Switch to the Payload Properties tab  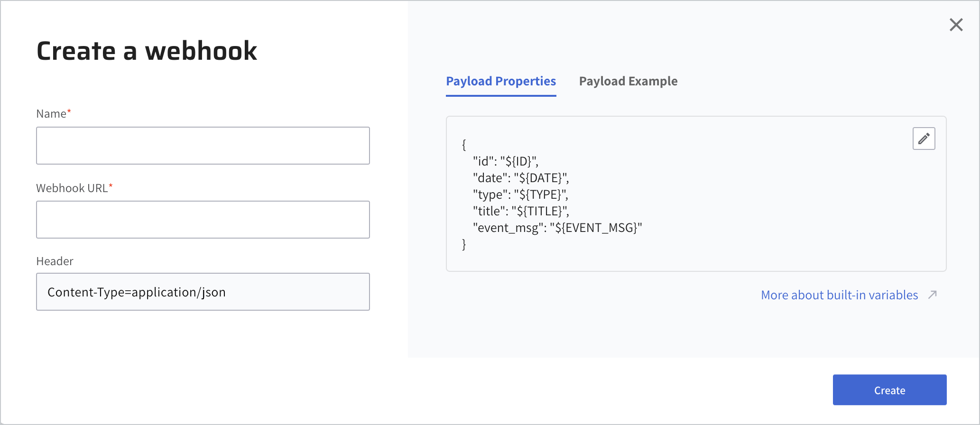tap(501, 81)
